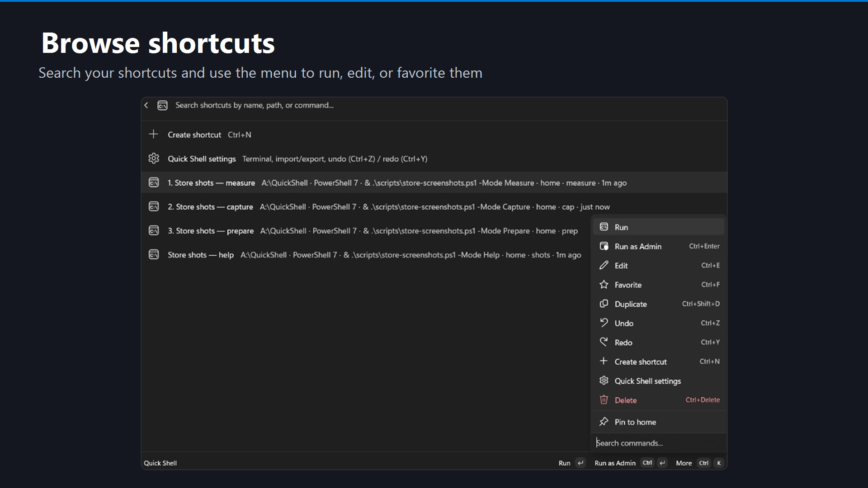Click the Duplicate copy icon
Viewport: 868px width, 488px height.
604,304
